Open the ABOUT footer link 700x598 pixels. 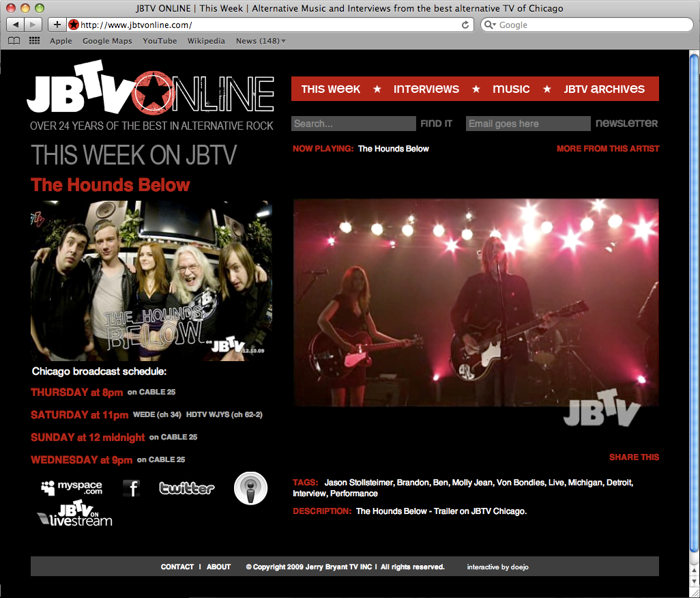[218, 567]
